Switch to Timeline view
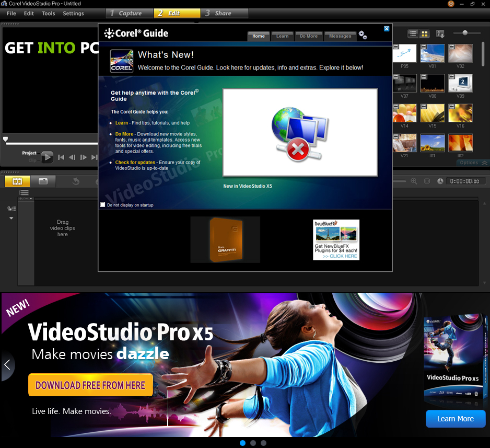The width and height of the screenshot is (490, 448). (x=43, y=181)
